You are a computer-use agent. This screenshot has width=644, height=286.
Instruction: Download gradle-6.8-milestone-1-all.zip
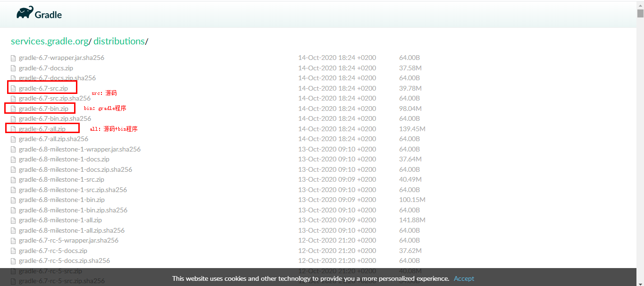point(60,220)
